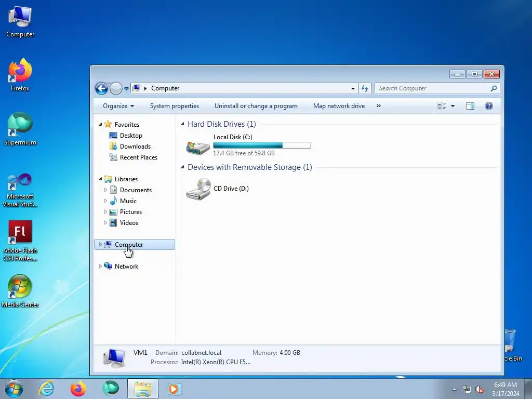Select the Pictures library
Screen dimensions: 532x399
130,212
